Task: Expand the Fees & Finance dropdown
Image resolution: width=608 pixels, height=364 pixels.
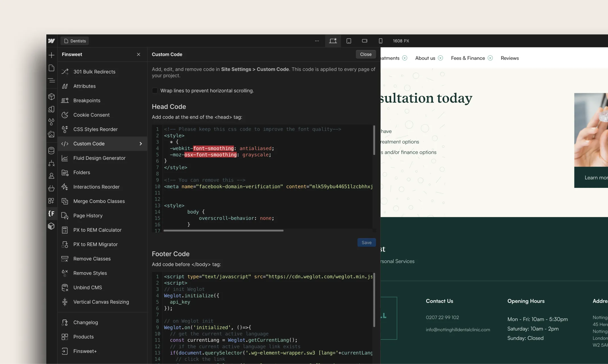Action: point(490,58)
